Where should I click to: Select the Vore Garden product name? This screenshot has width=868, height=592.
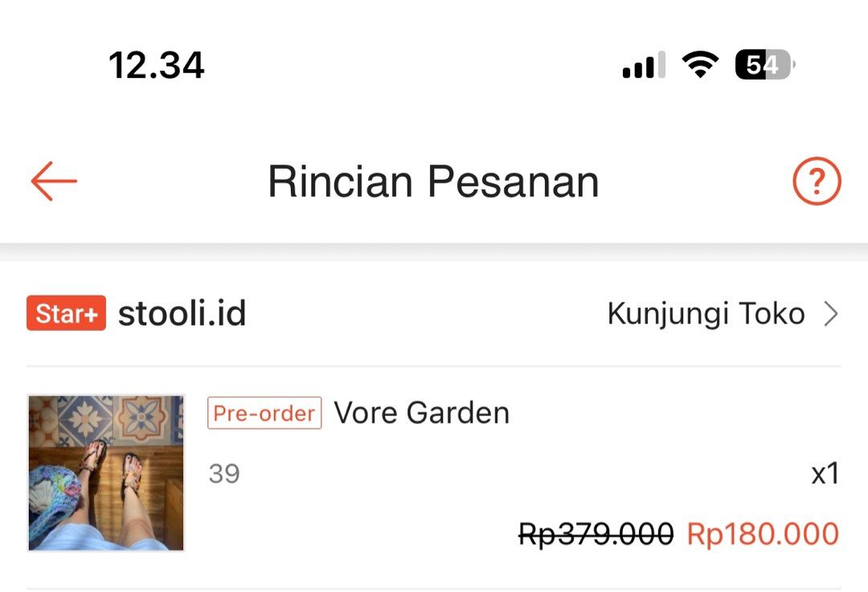click(421, 412)
